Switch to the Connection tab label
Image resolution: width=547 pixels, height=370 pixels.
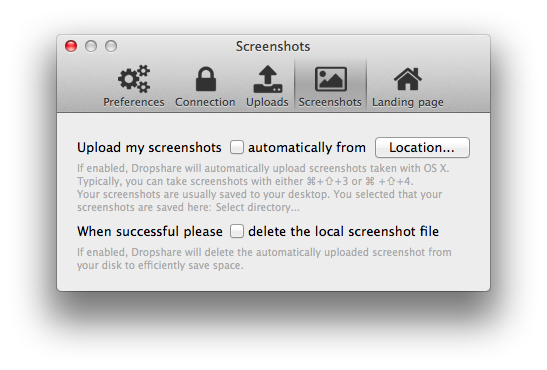(x=205, y=102)
